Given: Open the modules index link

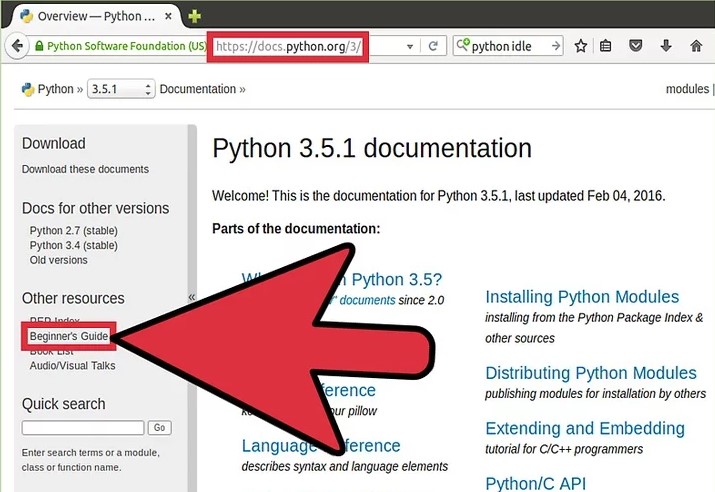Looking at the screenshot, I should (x=687, y=89).
